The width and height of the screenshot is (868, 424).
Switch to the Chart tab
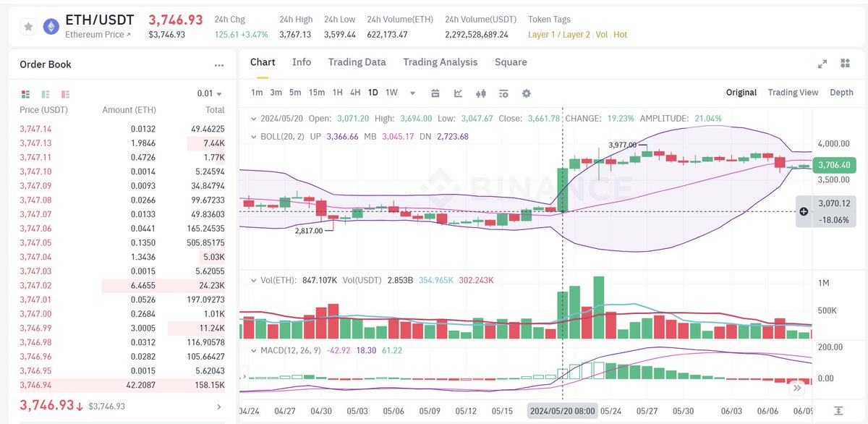click(x=263, y=62)
